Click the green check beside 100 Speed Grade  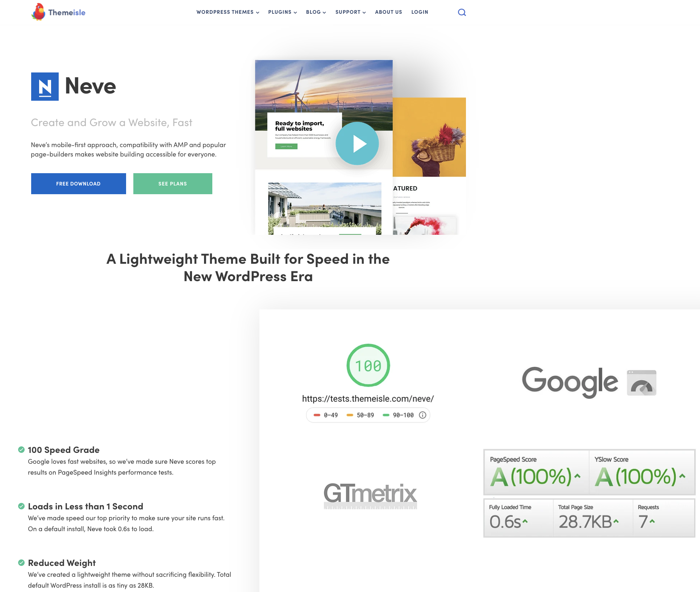[x=21, y=450]
